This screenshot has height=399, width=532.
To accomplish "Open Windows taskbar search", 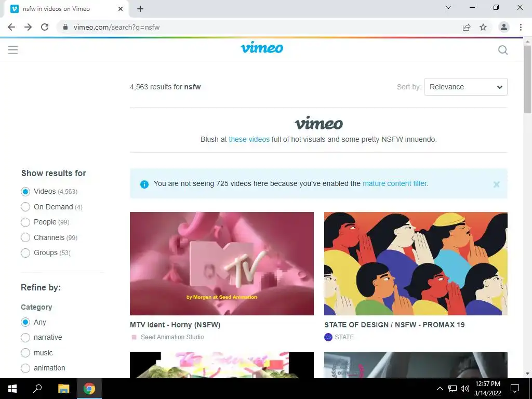I will pyautogui.click(x=37, y=389).
